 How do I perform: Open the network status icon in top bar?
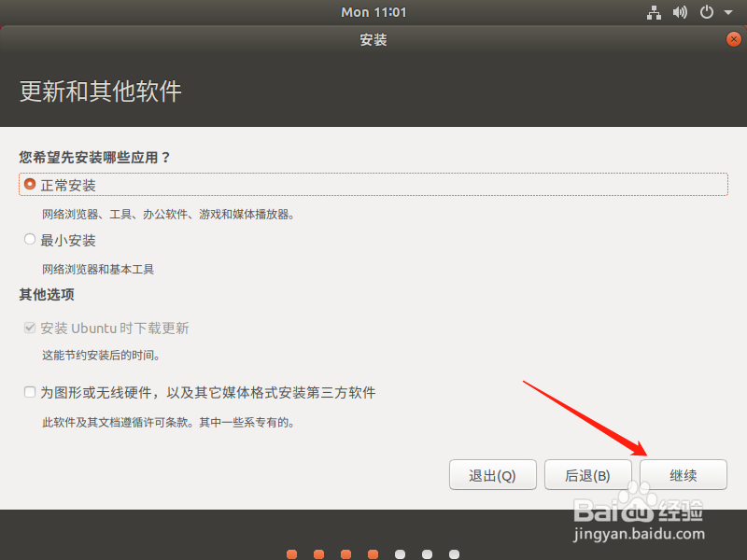click(x=654, y=12)
